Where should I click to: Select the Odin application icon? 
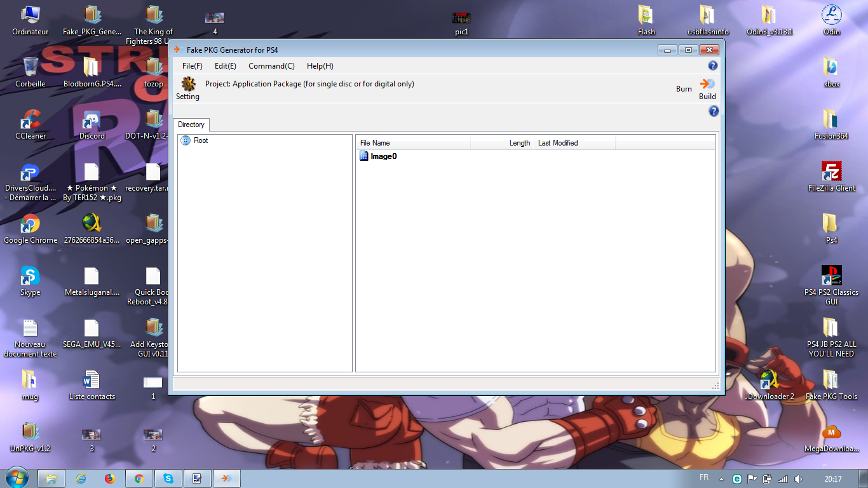(x=831, y=20)
